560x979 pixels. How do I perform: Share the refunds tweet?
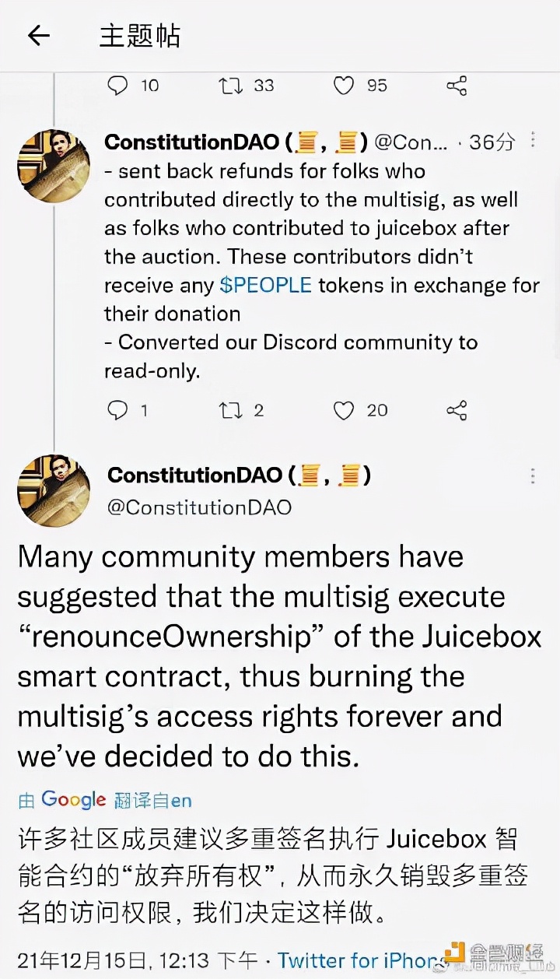pyautogui.click(x=457, y=410)
